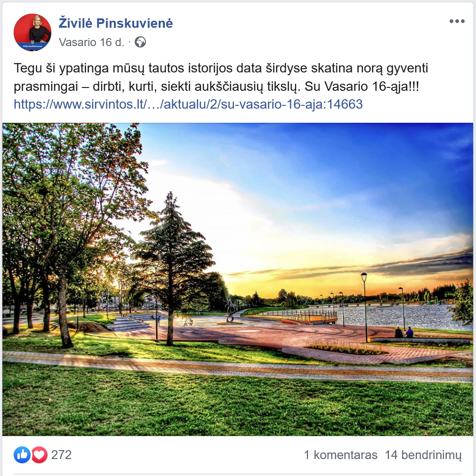Show the 1 komentaras comment
This screenshot has width=476, height=476.
pyautogui.click(x=341, y=455)
